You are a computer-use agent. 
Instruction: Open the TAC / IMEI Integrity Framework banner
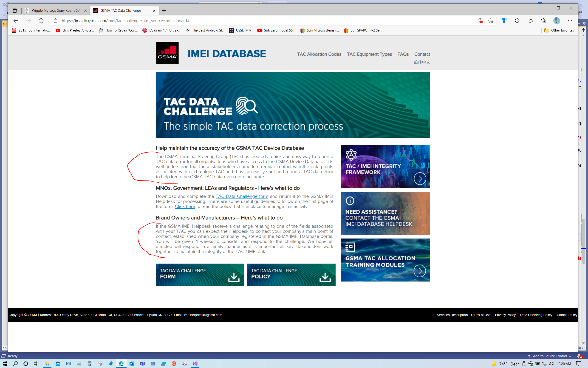pyautogui.click(x=385, y=167)
